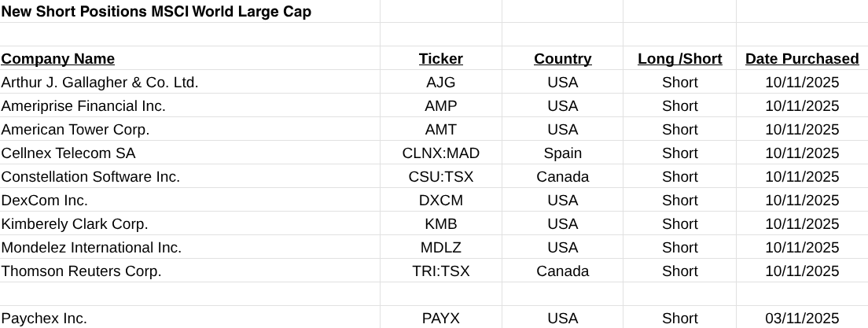Click the 'Country' header cell
This screenshot has height=328, width=868.
[563, 59]
